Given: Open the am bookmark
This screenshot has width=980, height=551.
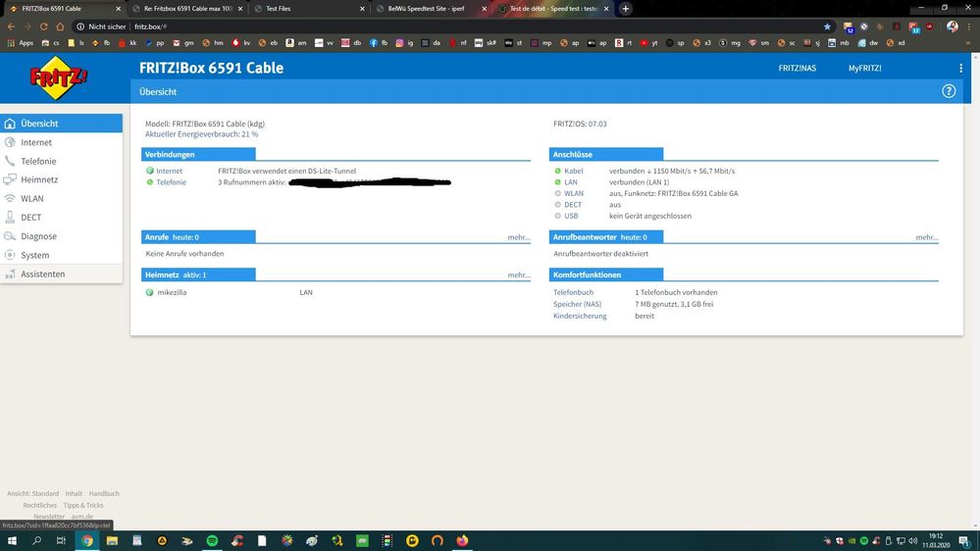Looking at the screenshot, I should click(x=296, y=43).
